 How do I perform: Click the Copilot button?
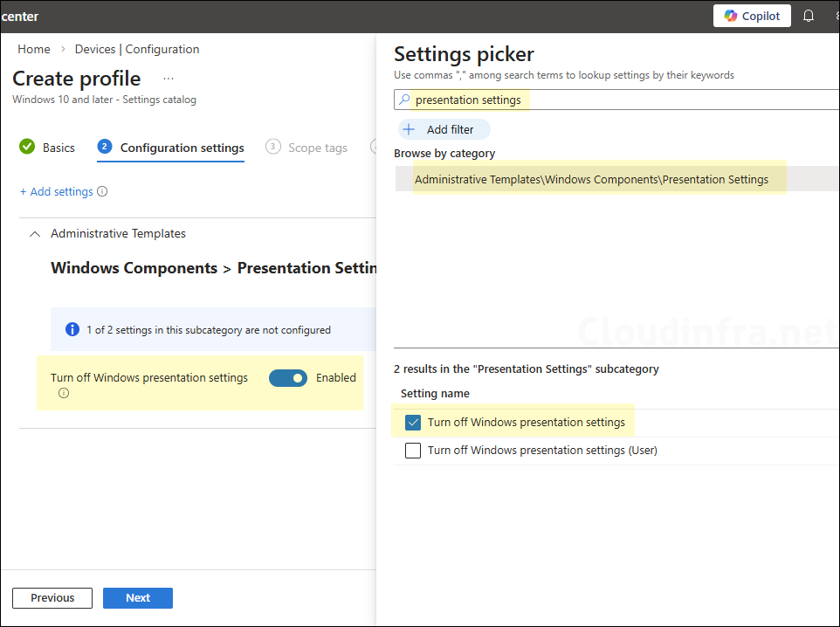(752, 16)
